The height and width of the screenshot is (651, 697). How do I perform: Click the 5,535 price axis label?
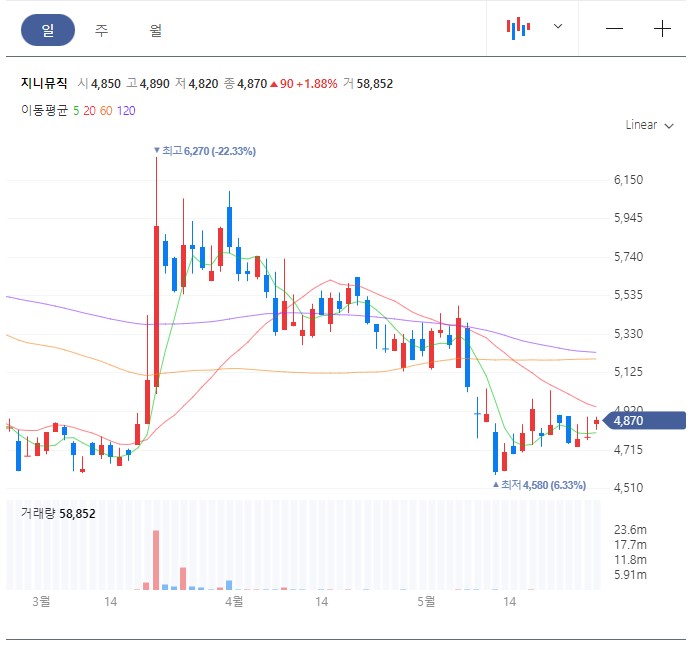[x=628, y=295]
